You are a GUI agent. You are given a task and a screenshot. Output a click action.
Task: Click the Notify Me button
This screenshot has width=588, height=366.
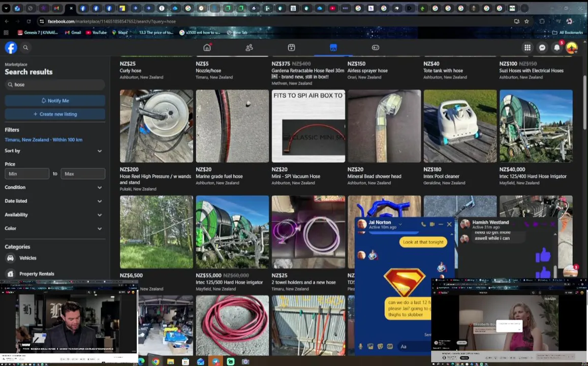[x=55, y=101]
